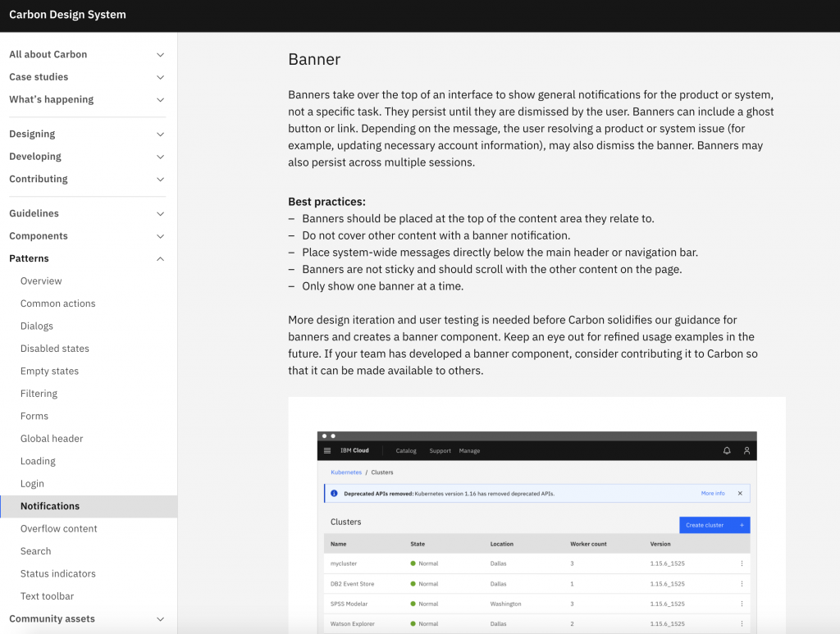This screenshot has width=840, height=634.
Task: Click the Clusters breadcrumb text
Action: (x=382, y=472)
